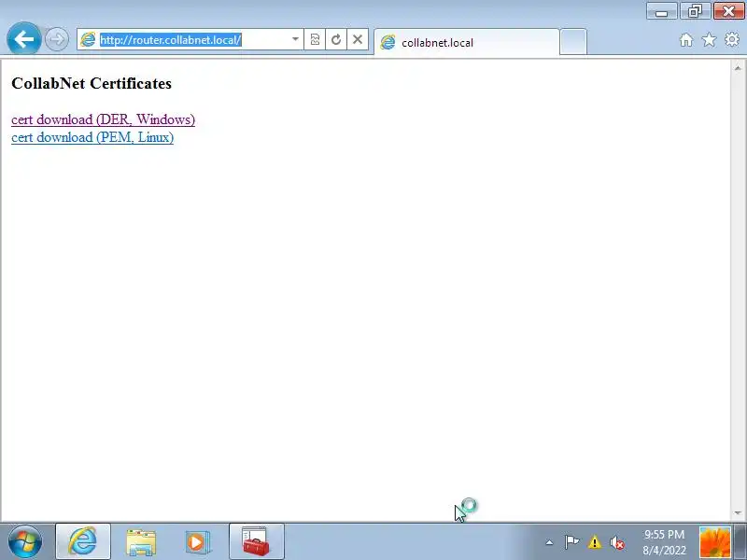
Task: Go to the browser Home page icon
Action: (686, 40)
